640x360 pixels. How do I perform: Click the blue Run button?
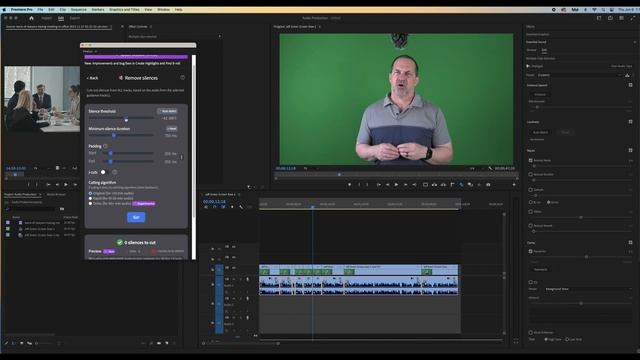136,217
